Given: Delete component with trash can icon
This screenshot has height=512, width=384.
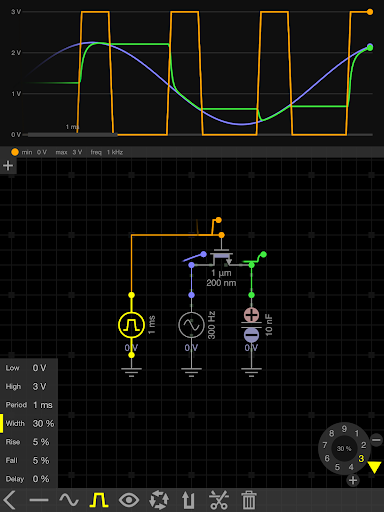Looking at the screenshot, I should pos(249,500).
